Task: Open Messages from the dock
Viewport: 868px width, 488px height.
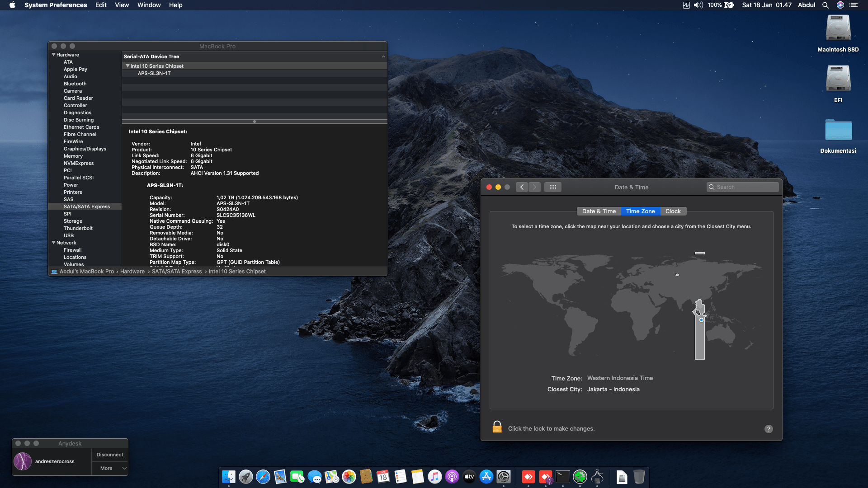Action: [315, 477]
